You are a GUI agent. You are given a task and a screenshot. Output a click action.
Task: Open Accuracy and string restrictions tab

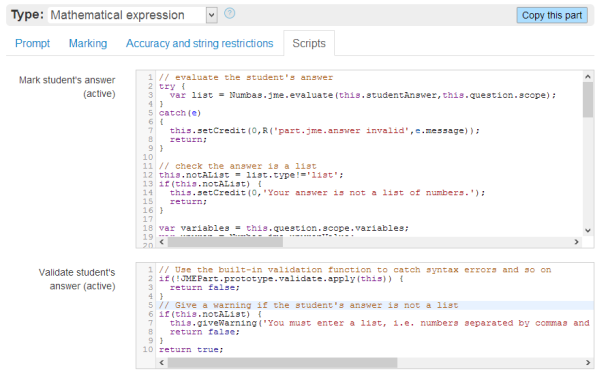click(200, 43)
